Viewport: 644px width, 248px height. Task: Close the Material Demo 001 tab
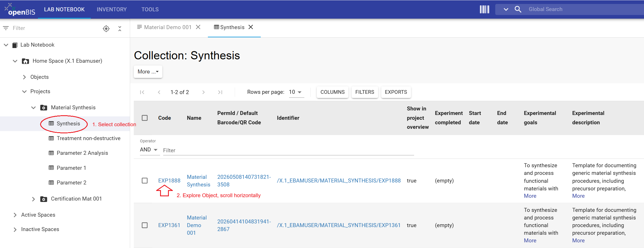198,27
